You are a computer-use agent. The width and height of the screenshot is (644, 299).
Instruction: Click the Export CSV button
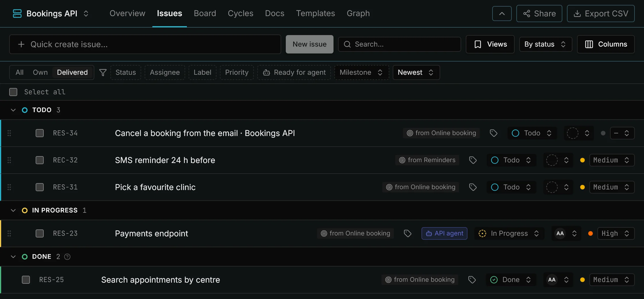601,14
